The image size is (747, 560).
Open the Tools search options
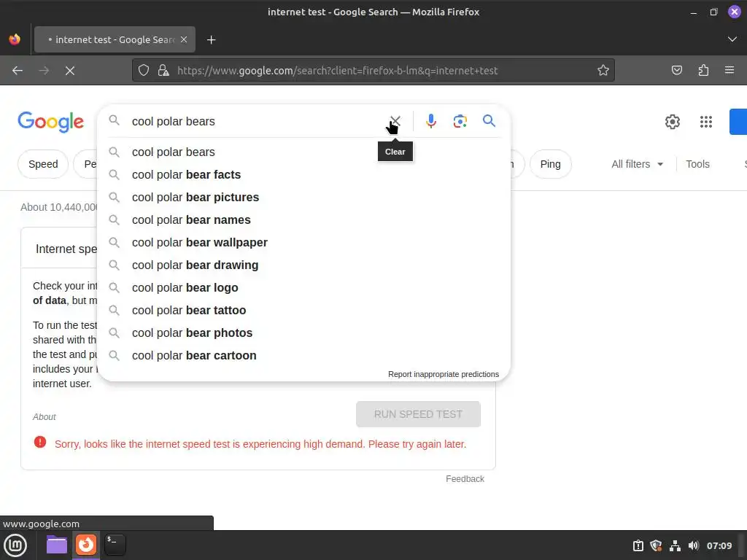tap(697, 164)
